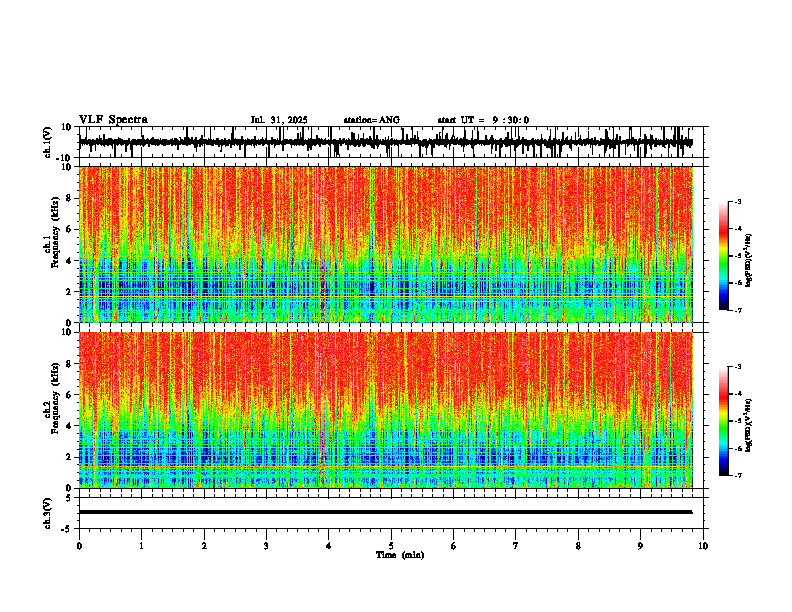
Task: Click inside the ch.2 spectrogram panel
Action: point(385,410)
